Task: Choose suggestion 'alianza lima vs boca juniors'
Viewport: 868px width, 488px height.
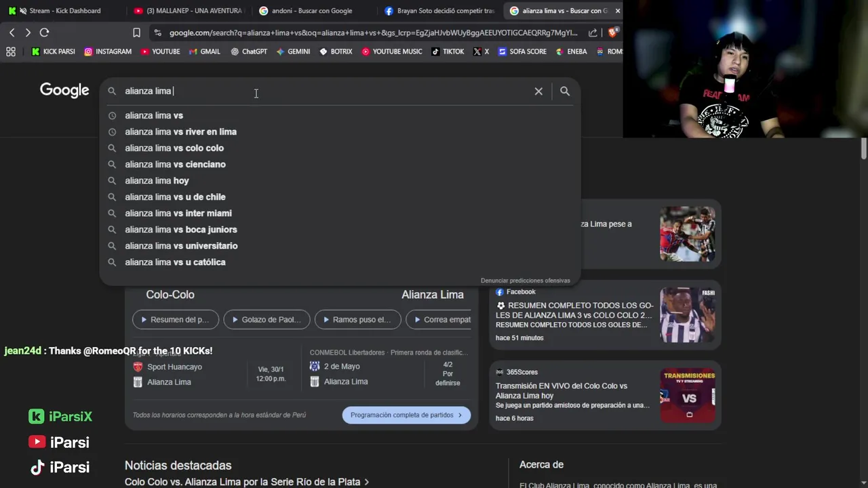Action: [x=339, y=229]
